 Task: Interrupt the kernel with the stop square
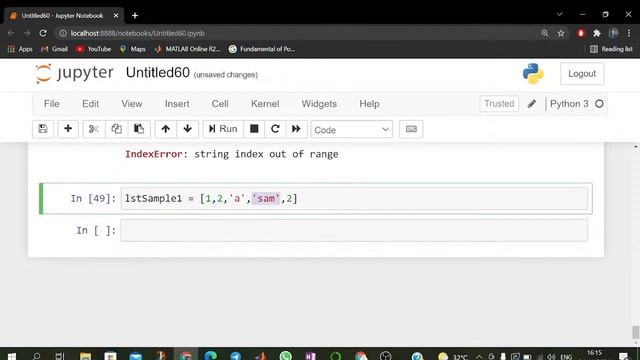coord(254,129)
